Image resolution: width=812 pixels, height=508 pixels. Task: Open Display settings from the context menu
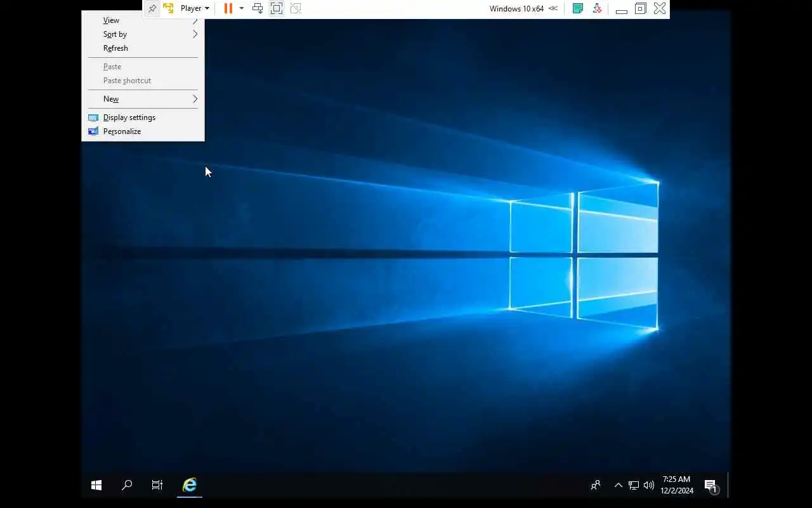pos(143,117)
